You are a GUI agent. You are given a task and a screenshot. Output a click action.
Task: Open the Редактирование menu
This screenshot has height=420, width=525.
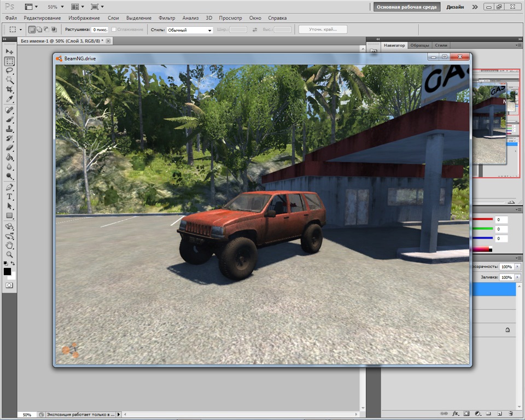(x=42, y=18)
